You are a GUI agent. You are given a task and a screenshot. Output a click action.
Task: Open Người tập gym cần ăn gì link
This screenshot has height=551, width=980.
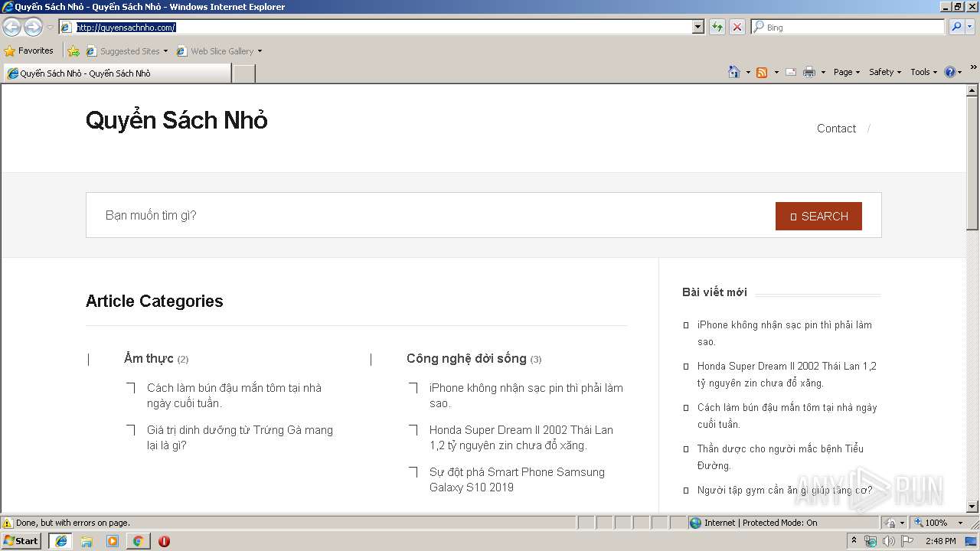click(x=785, y=490)
